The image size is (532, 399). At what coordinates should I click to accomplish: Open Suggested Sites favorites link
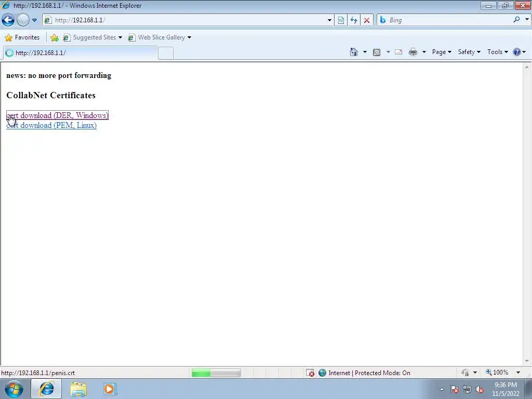point(92,37)
